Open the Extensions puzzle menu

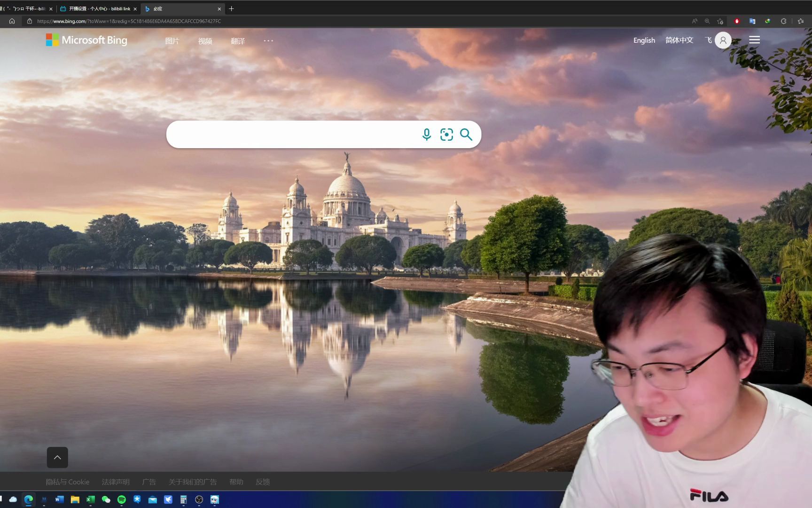coord(783,21)
